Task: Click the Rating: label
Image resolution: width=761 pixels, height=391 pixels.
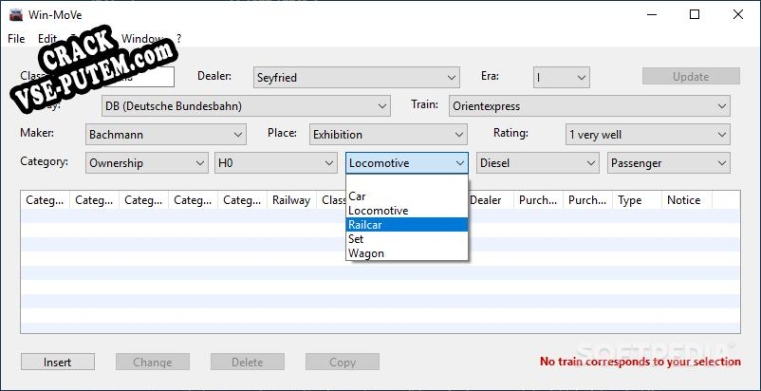Action: coord(511,132)
